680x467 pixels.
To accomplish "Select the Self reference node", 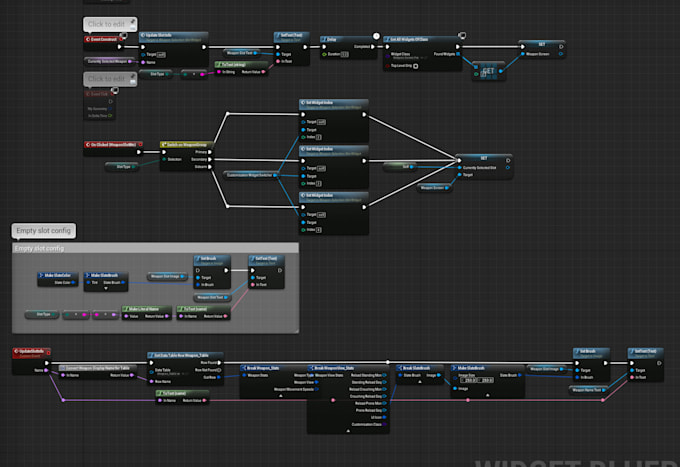I will pyautogui.click(x=399, y=167).
